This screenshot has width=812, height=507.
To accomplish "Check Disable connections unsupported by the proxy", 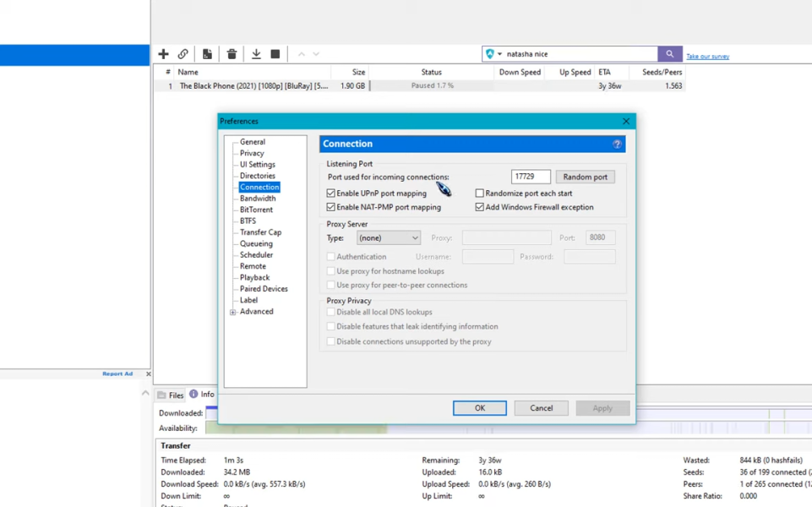I will pyautogui.click(x=331, y=341).
